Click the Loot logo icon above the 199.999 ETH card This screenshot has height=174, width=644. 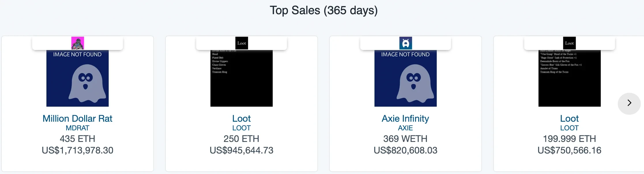[569, 43]
